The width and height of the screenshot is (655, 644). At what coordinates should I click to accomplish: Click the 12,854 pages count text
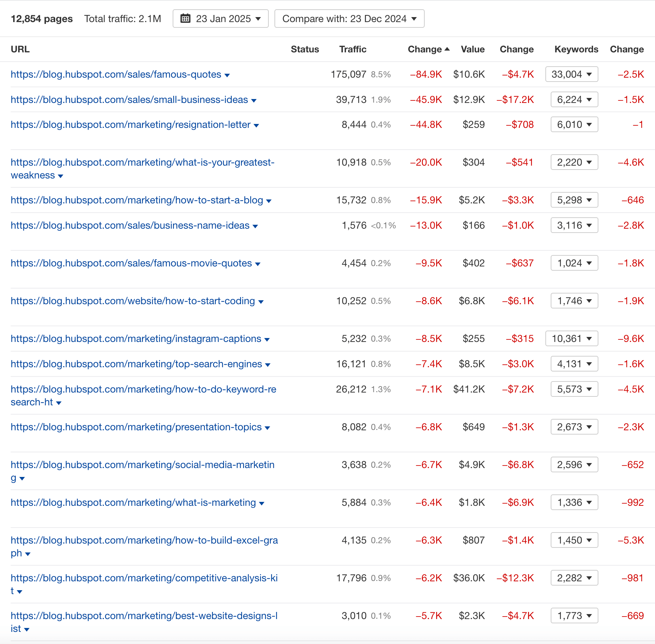coord(42,19)
